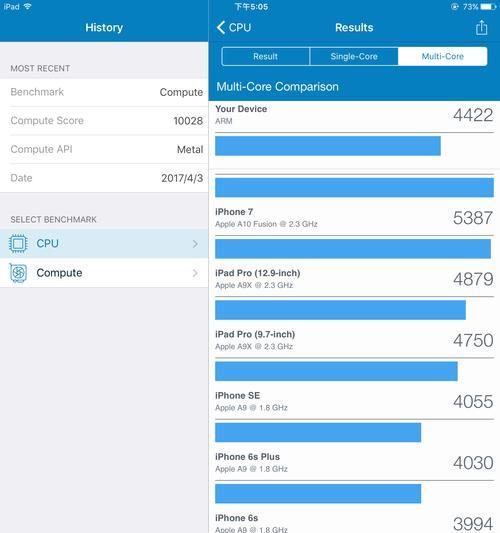500x533 pixels.
Task: Tap the iPhone SE comparison entry
Action: click(354, 401)
